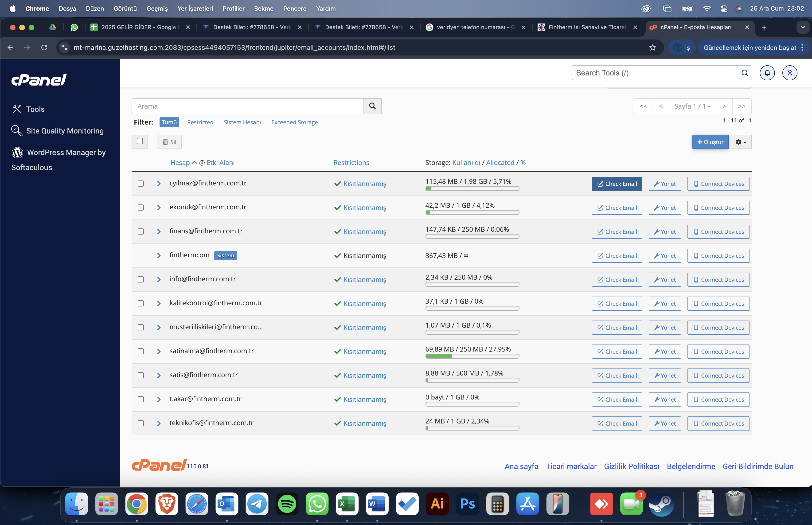The height and width of the screenshot is (525, 812).
Task: Click Yönet for satis@fintherm.com.tr
Action: 665,375
